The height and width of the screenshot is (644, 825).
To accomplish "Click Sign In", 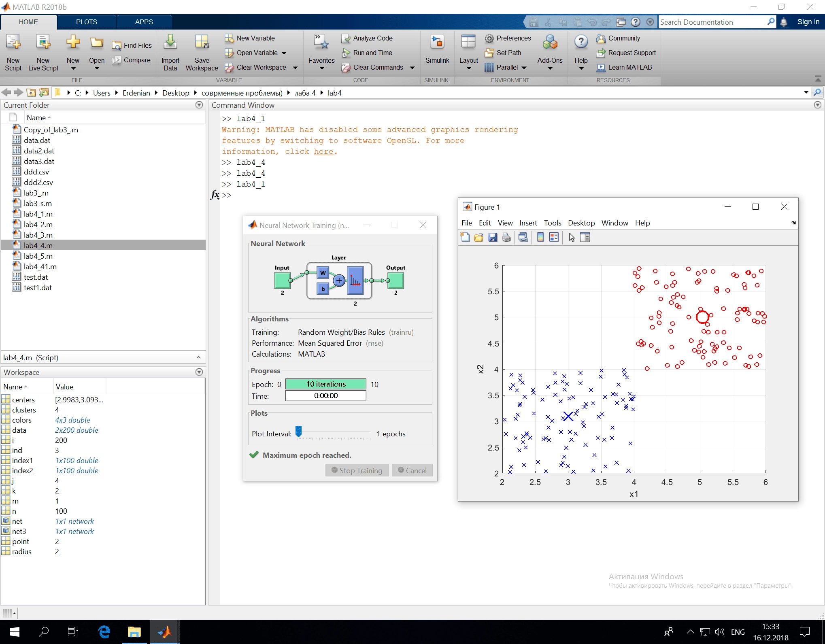I will 808,22.
